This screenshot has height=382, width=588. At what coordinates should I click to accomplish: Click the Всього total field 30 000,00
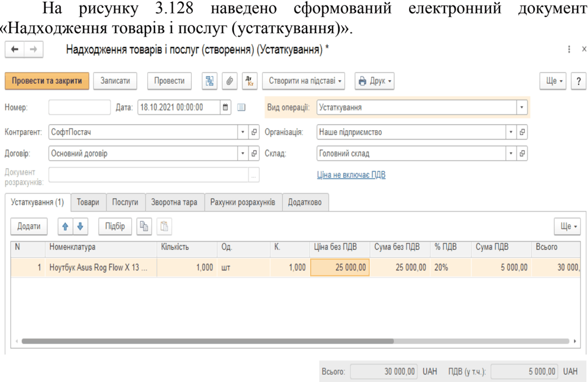[384, 372]
